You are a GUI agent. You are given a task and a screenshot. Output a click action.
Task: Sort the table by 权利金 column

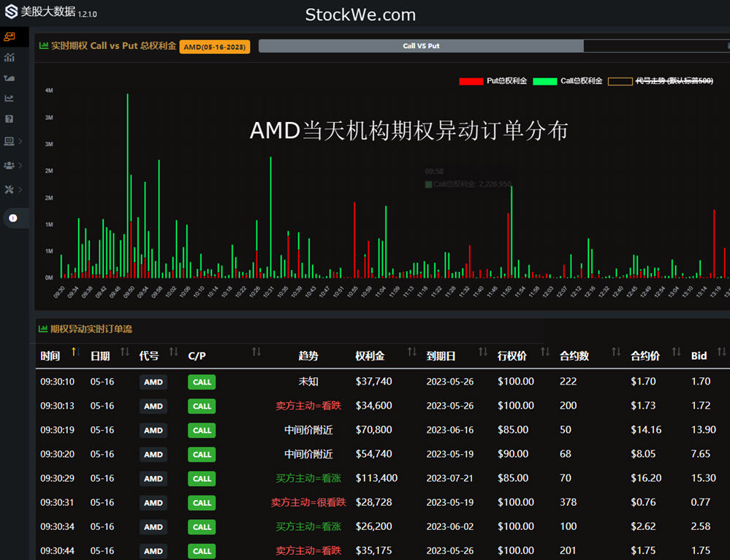412,352
